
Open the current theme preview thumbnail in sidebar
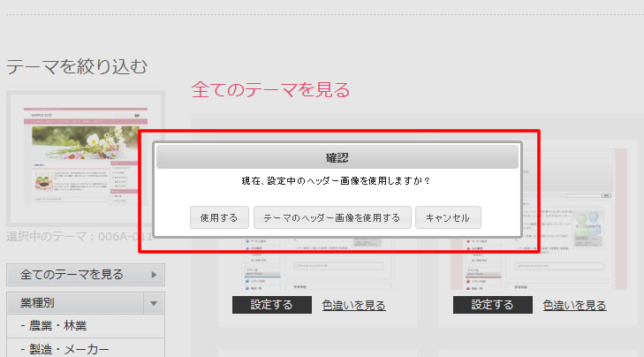point(85,157)
